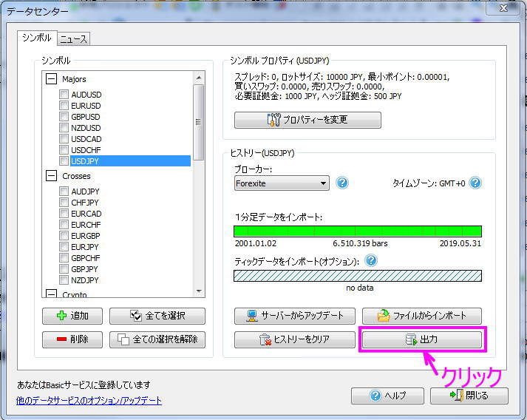The width and height of the screenshot is (527, 420).
Task: Switch to the シンボル tab
Action: 37,38
